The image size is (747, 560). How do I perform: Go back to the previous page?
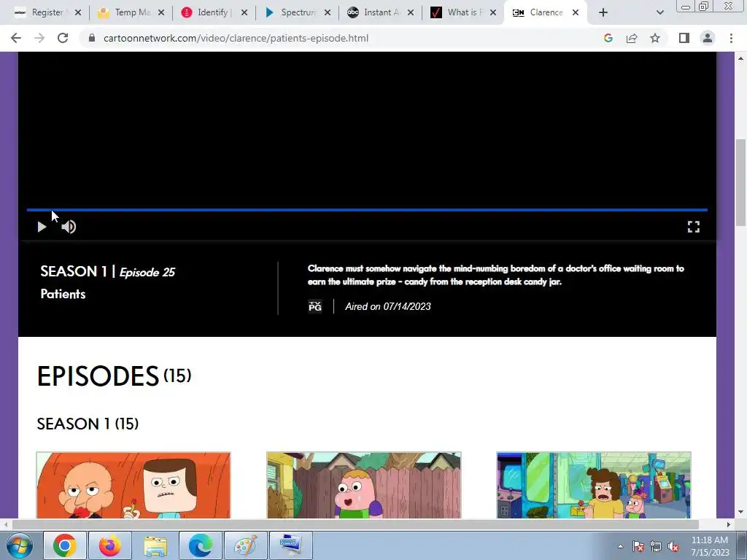tap(16, 38)
